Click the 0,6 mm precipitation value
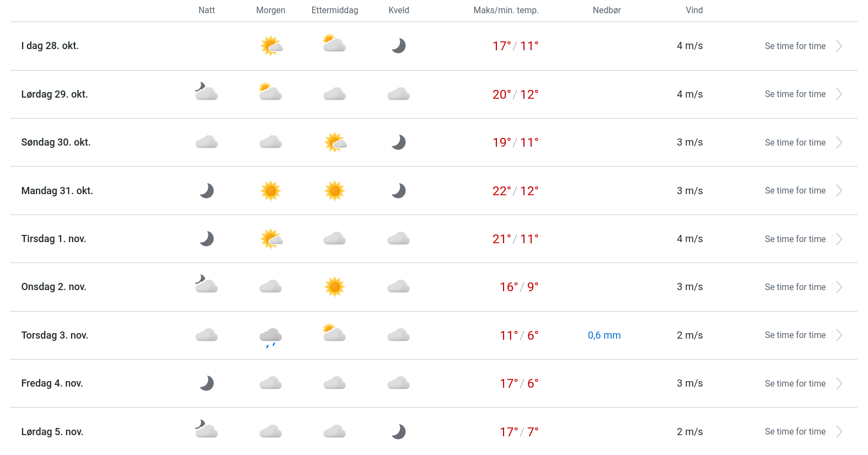The height and width of the screenshot is (455, 868). [604, 335]
